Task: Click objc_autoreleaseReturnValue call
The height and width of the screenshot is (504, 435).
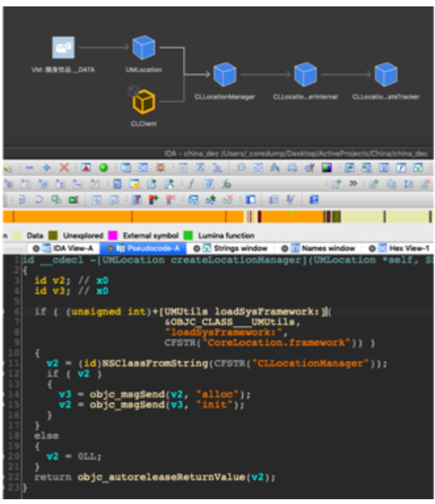Action: point(161,477)
